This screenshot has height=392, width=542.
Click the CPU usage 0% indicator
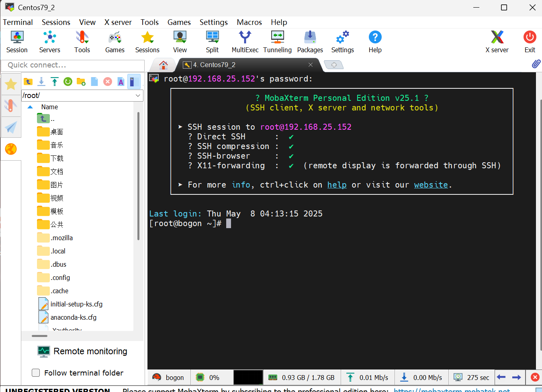[x=207, y=378]
